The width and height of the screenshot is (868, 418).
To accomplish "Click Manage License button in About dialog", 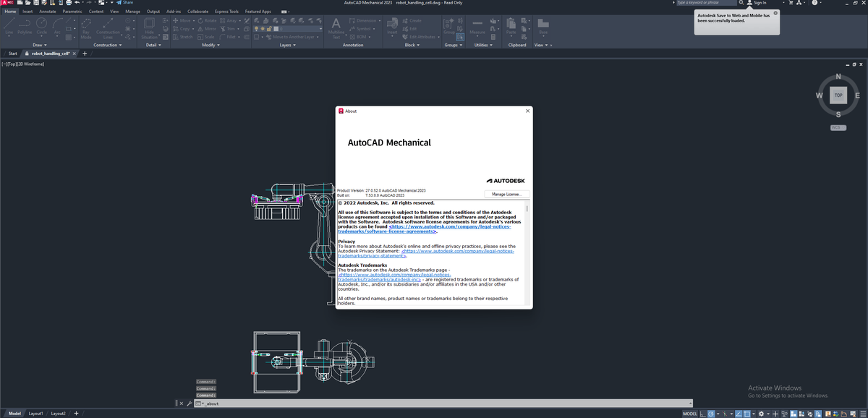I will pyautogui.click(x=506, y=194).
